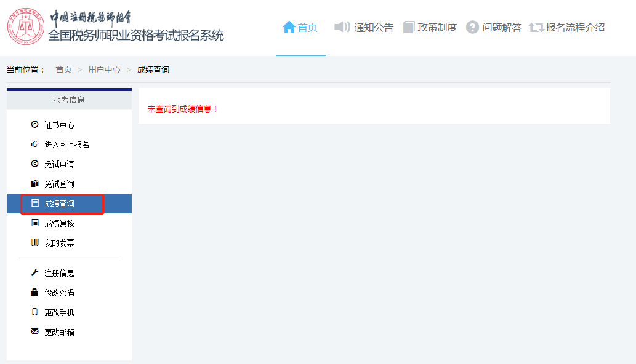The image size is (636, 364).
Task: Select 免试申请 from the sidebar menu
Action: 59,164
